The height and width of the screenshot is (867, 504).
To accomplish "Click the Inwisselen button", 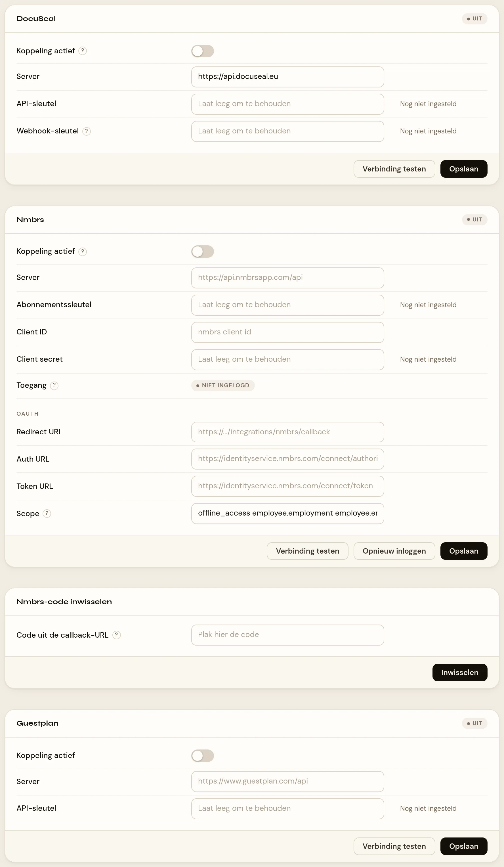I will pos(460,672).
